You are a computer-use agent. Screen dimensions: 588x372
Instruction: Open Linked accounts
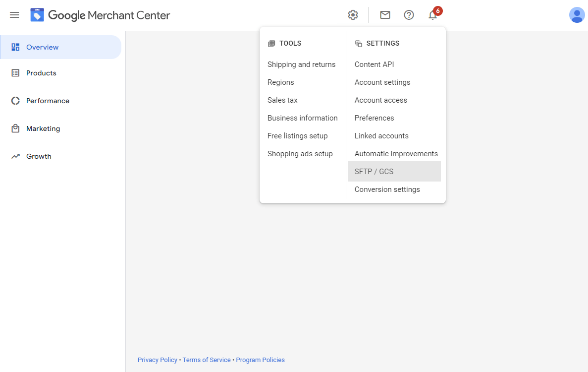coord(381,136)
